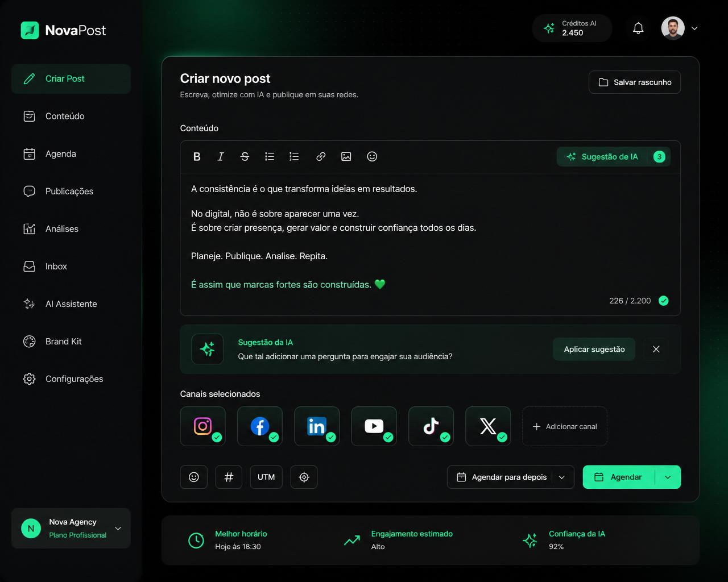Go to Criar Post in the sidebar
This screenshot has width=728, height=582.
(71, 78)
